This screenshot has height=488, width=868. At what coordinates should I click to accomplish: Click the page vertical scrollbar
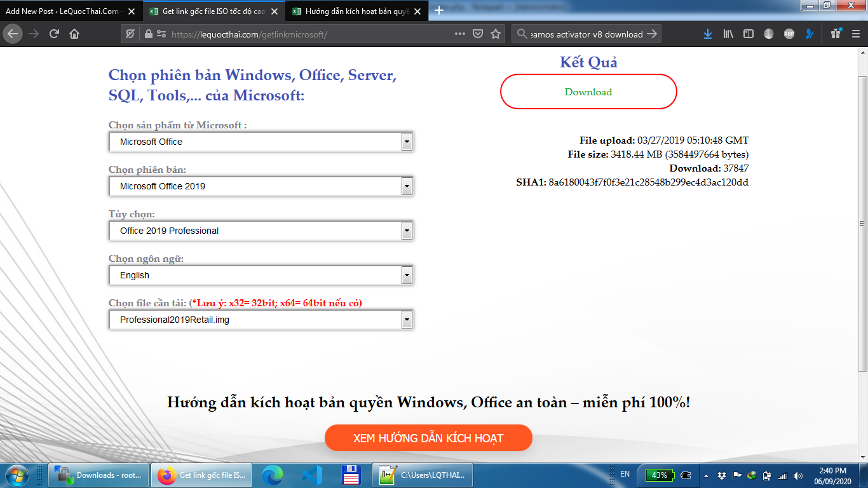click(862, 224)
